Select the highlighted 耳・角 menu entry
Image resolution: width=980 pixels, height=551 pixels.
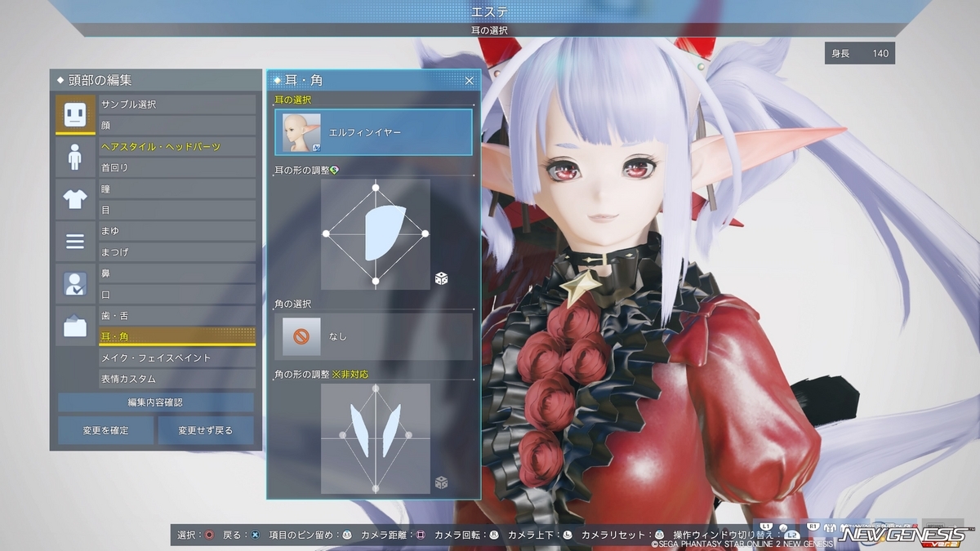[177, 336]
